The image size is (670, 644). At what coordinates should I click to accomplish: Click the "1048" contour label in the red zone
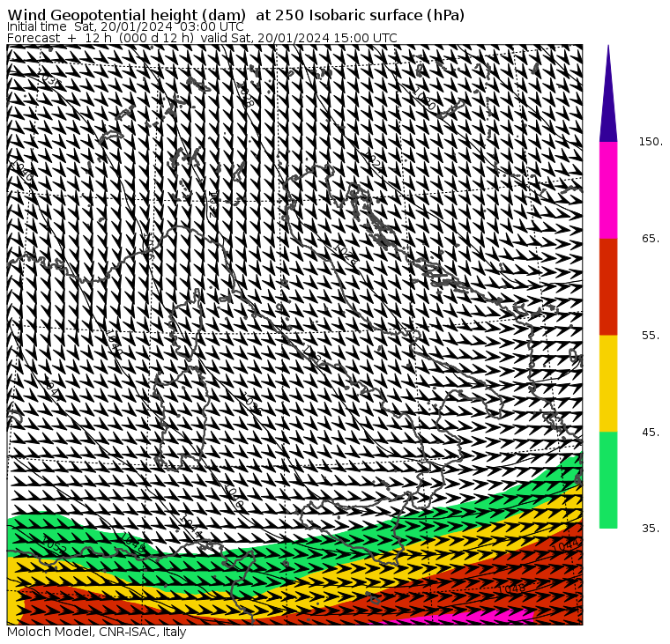[x=511, y=588]
